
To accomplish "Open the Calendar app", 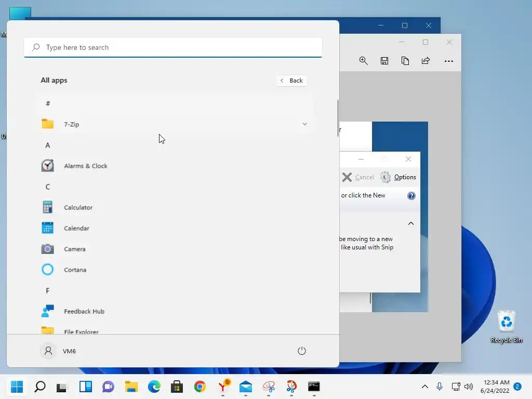I will 174,228.
